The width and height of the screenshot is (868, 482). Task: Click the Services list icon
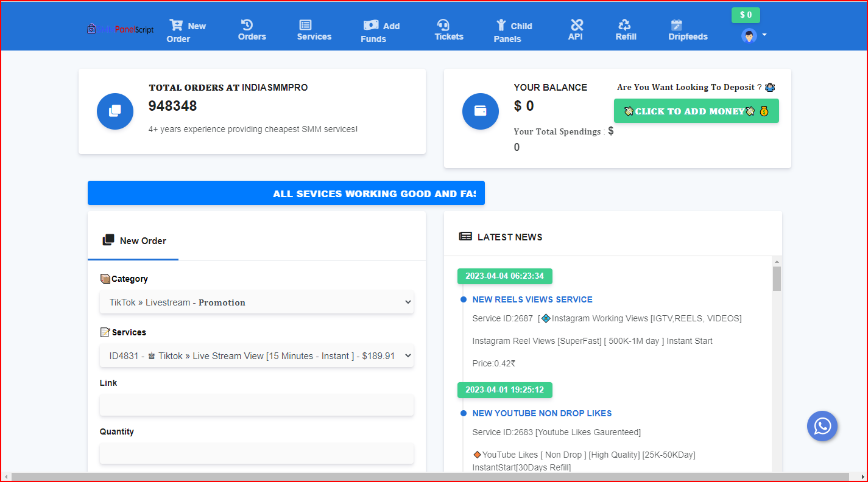[306, 25]
